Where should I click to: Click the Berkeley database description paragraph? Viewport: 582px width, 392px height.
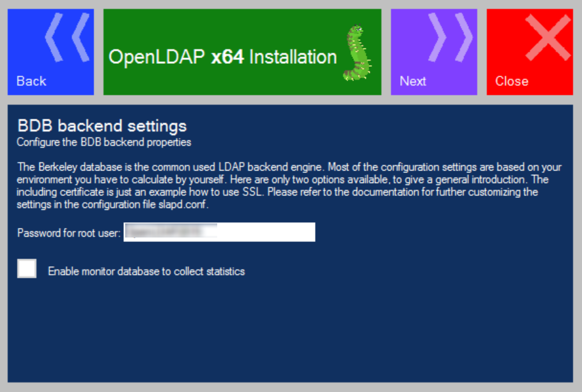(x=289, y=179)
